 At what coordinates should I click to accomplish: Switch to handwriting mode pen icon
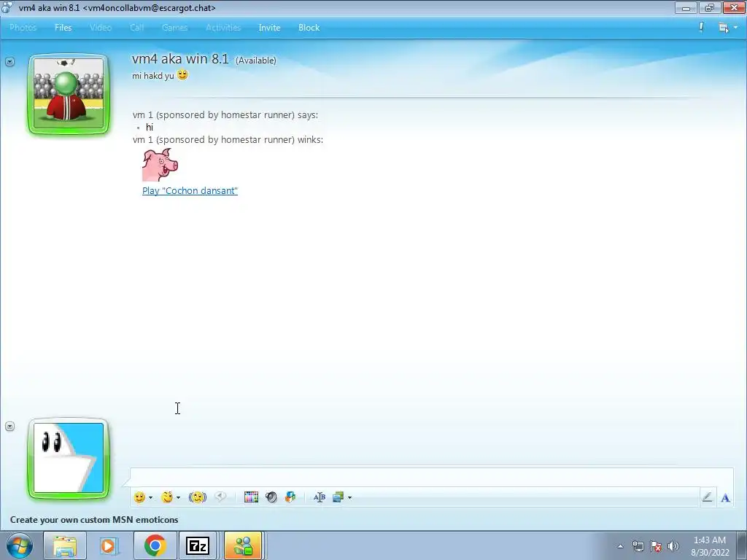pos(707,497)
